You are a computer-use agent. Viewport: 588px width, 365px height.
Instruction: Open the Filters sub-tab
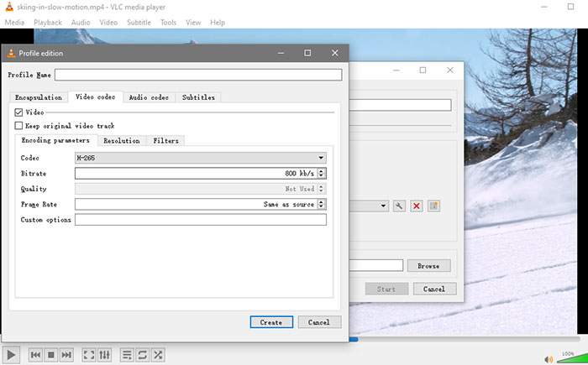click(165, 140)
